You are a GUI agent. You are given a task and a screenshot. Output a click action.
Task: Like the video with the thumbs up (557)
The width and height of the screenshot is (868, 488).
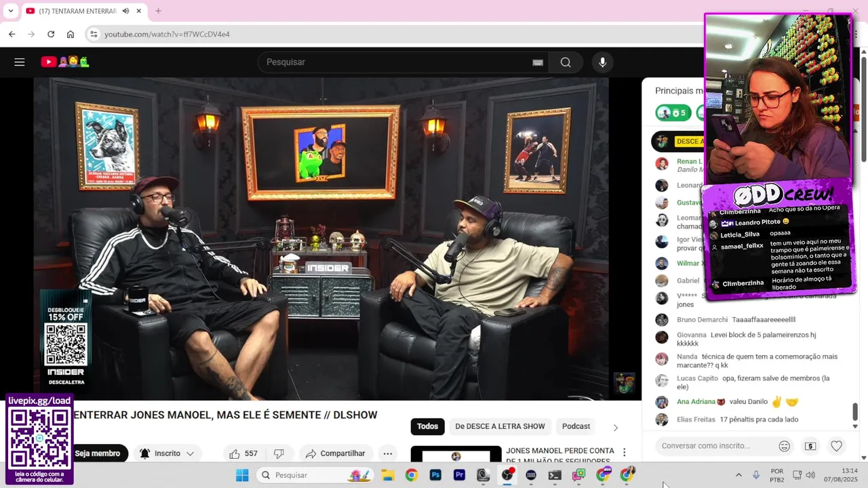point(243,453)
